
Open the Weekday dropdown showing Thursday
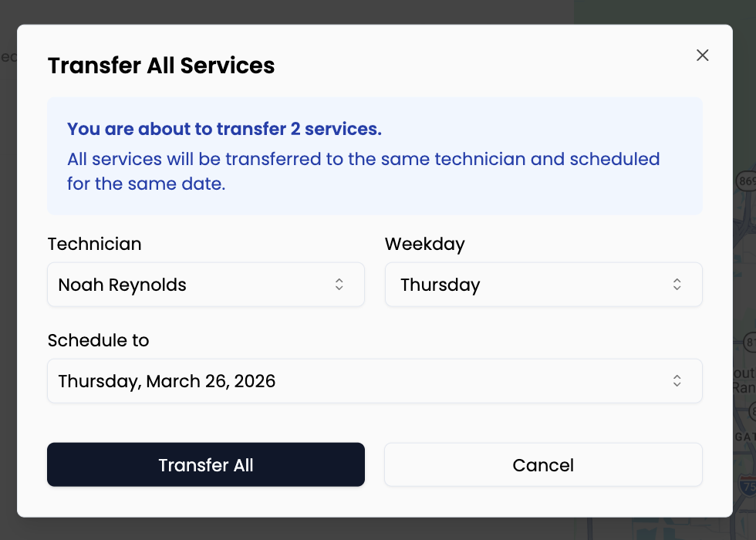543,284
